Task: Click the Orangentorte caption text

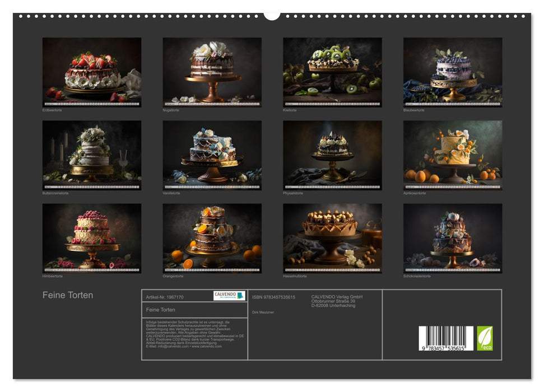Action: tap(173, 276)
